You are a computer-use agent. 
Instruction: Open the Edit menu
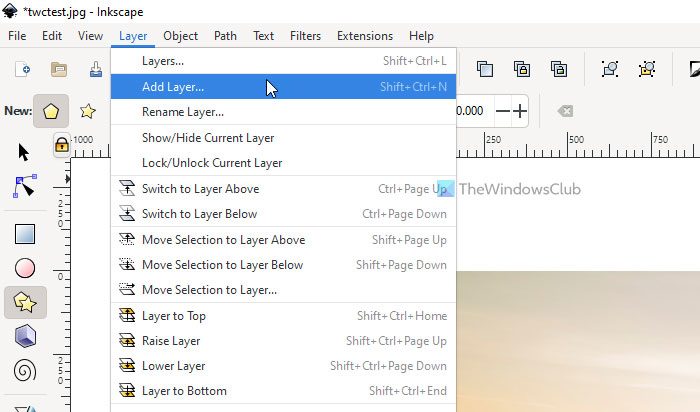pos(52,36)
